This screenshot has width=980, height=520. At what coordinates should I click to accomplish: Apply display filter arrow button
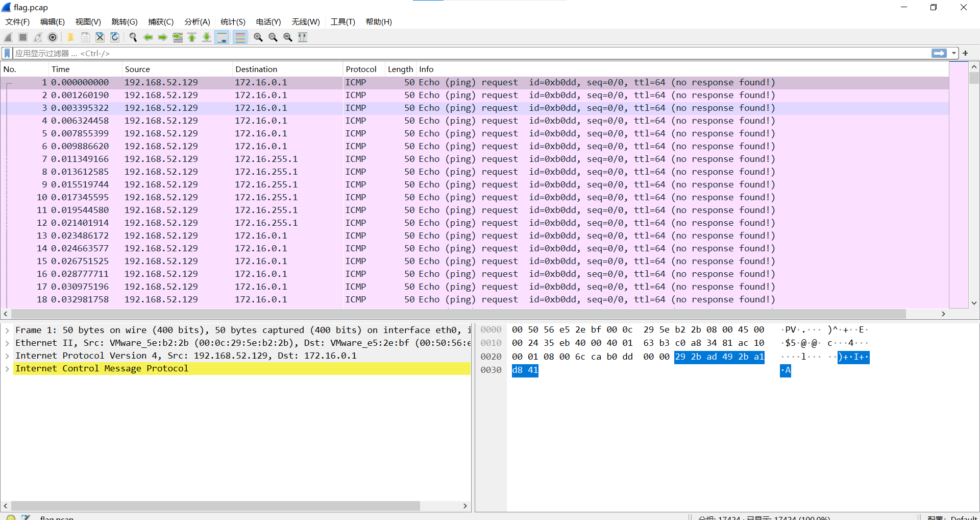pos(939,53)
